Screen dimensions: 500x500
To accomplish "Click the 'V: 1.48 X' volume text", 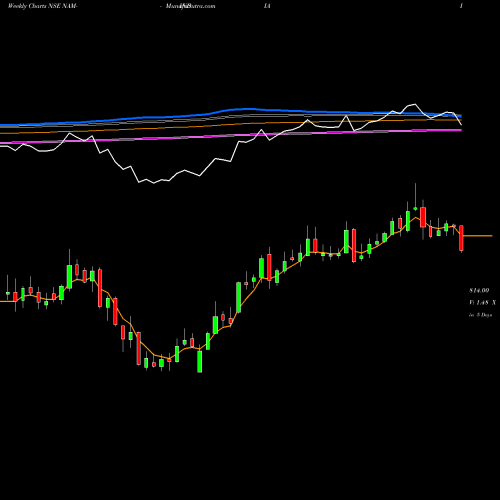I will point(482,302).
